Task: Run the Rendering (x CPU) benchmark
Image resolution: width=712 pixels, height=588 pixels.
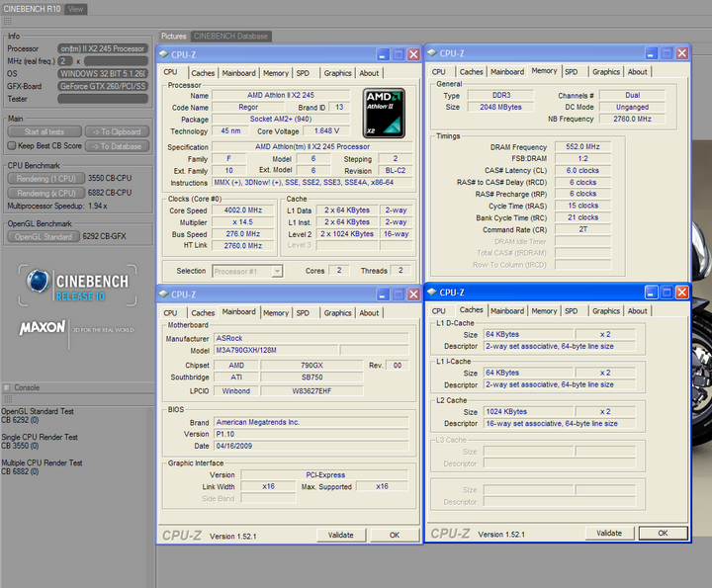Action: tap(44, 193)
